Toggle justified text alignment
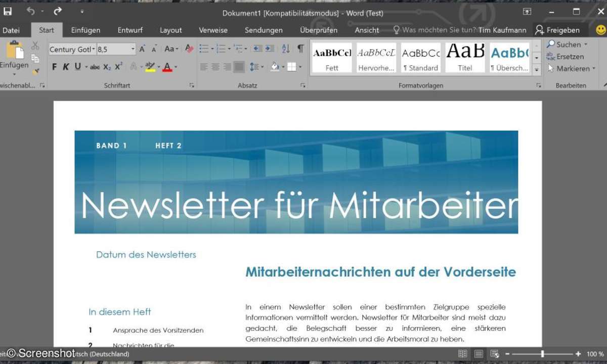 [x=239, y=67]
